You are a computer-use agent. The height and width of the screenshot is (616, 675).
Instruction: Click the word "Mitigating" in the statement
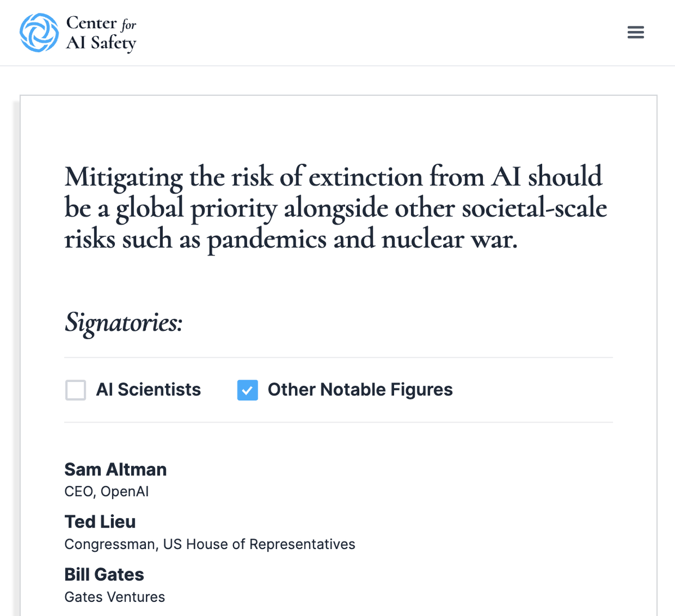(123, 178)
